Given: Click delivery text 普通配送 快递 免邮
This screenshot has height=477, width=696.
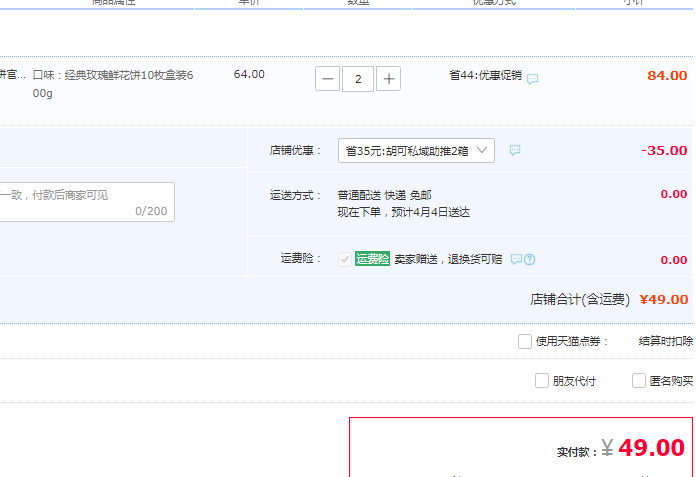Looking at the screenshot, I should (x=384, y=195).
